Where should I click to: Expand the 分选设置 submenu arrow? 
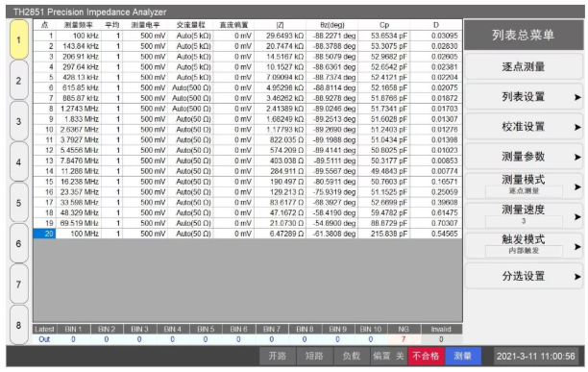tap(577, 277)
